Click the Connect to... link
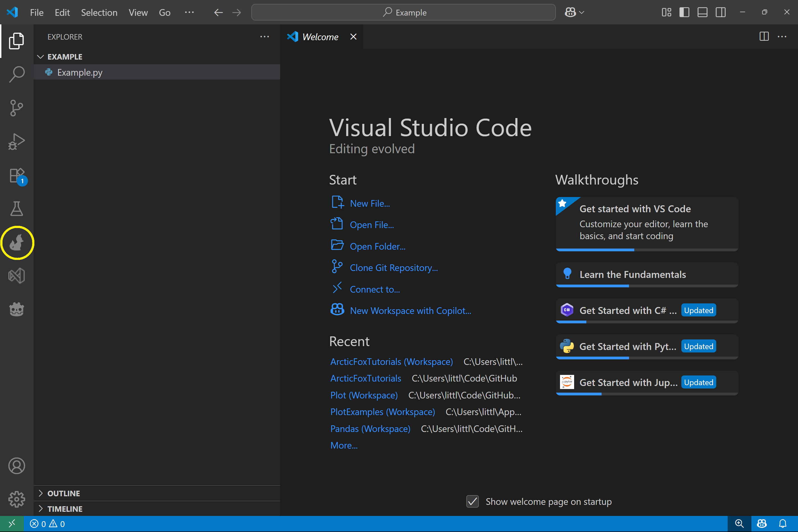 tap(375, 289)
